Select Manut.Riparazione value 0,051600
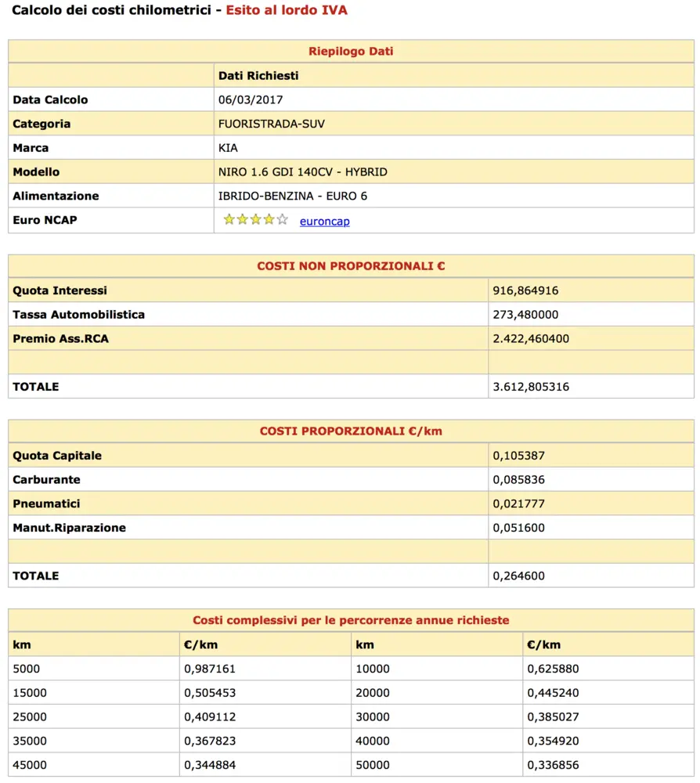Viewport: 700px width, 783px height. coord(519,528)
